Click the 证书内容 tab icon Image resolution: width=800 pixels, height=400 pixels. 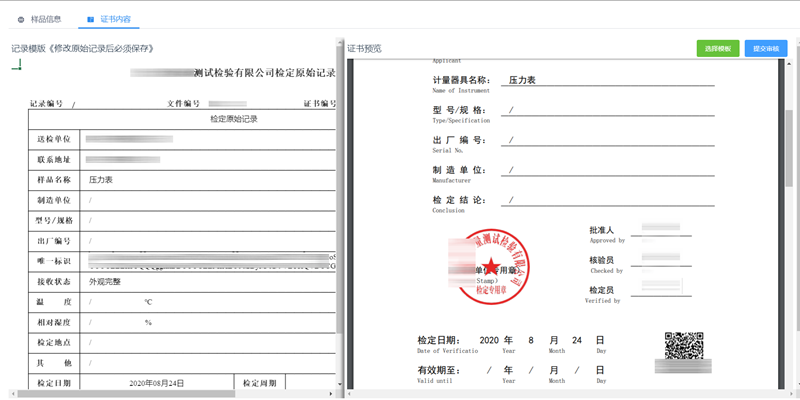tap(90, 20)
